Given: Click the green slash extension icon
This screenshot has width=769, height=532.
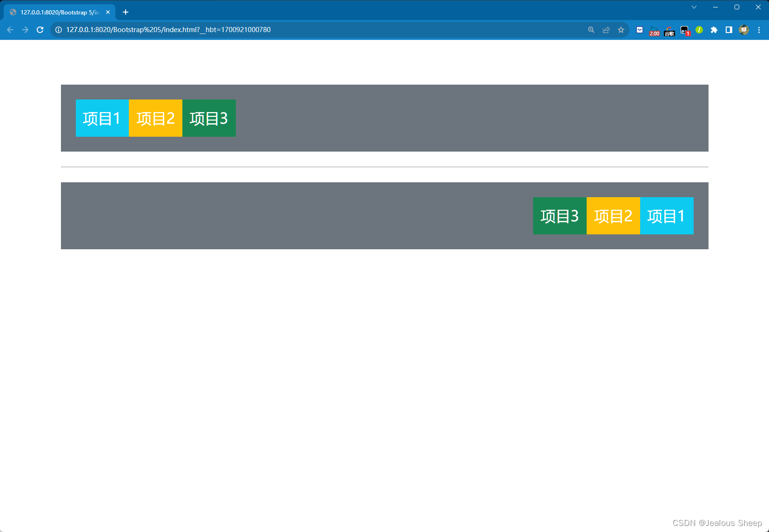Looking at the screenshot, I should (699, 30).
